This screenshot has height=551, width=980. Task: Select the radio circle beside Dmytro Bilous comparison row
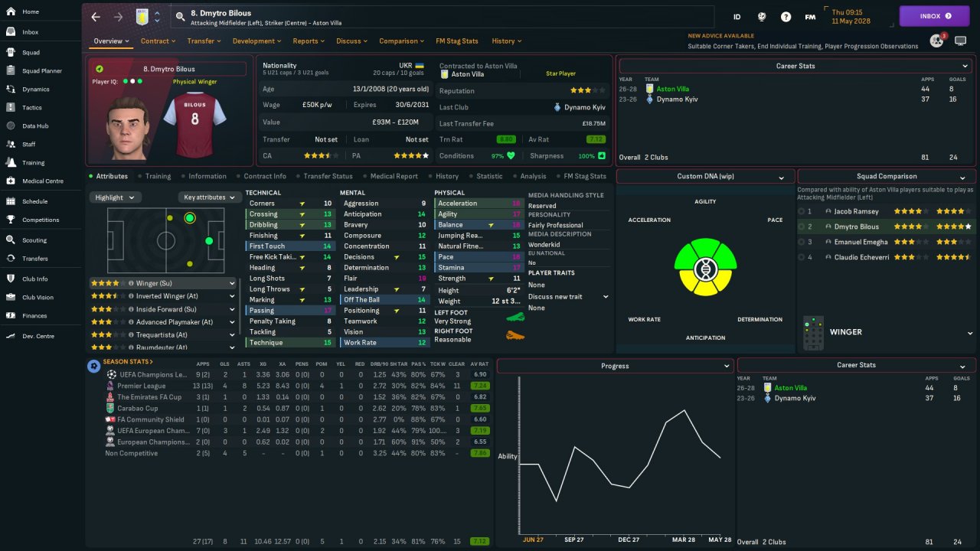tap(801, 227)
